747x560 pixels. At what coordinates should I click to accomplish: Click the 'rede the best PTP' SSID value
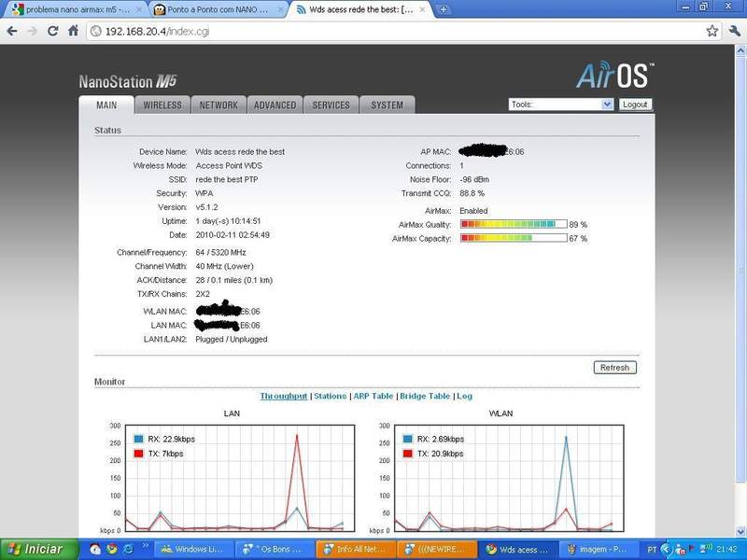(x=227, y=179)
